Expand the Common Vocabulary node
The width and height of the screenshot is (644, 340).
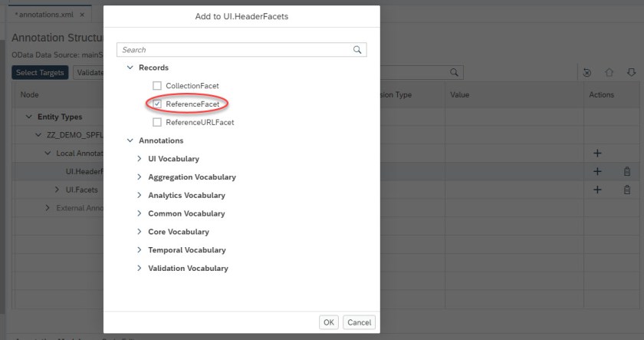click(x=139, y=213)
